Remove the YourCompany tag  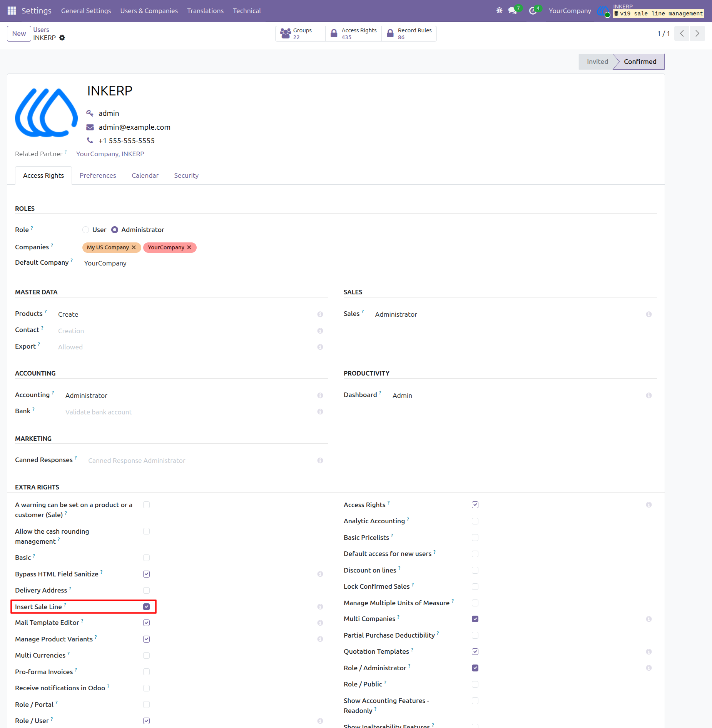tap(189, 247)
